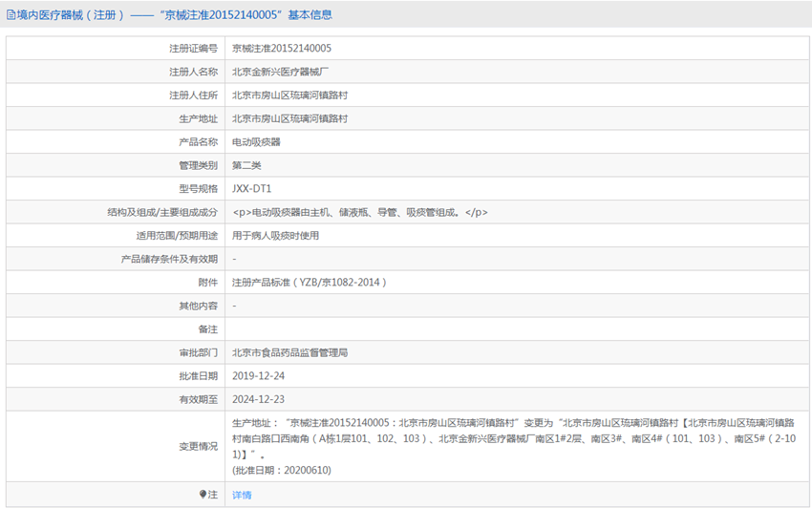Click the management category value 第二类
812x508 pixels.
246,166
